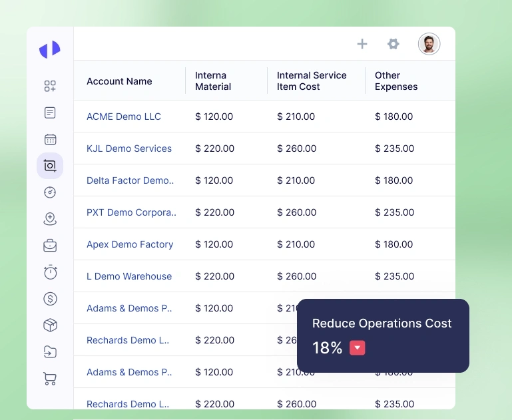Click the Internal Service Item Cost header

click(312, 81)
